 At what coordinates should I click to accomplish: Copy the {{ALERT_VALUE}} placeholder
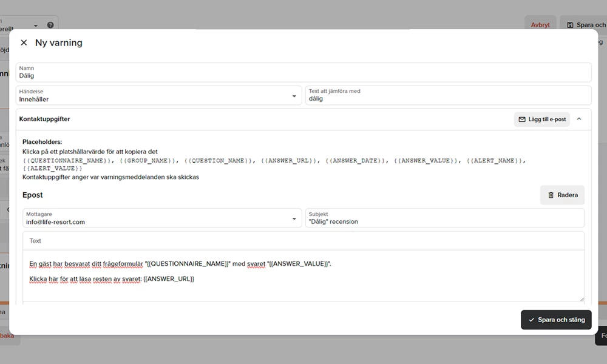pos(53,169)
